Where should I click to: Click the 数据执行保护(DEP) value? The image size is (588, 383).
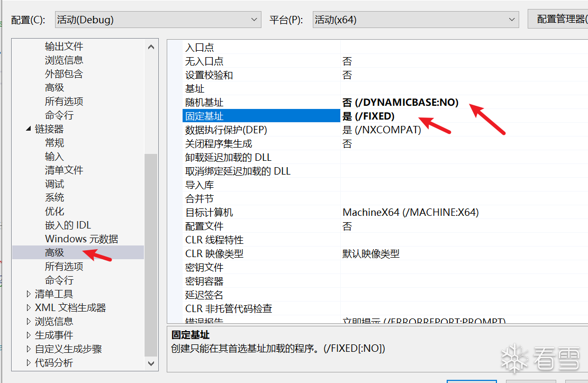click(382, 130)
